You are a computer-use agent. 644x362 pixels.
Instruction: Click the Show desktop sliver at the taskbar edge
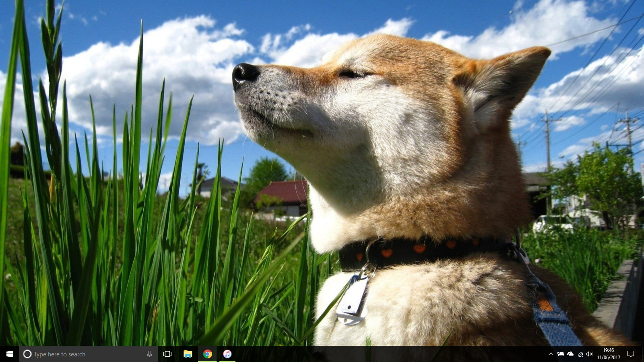click(x=643, y=354)
